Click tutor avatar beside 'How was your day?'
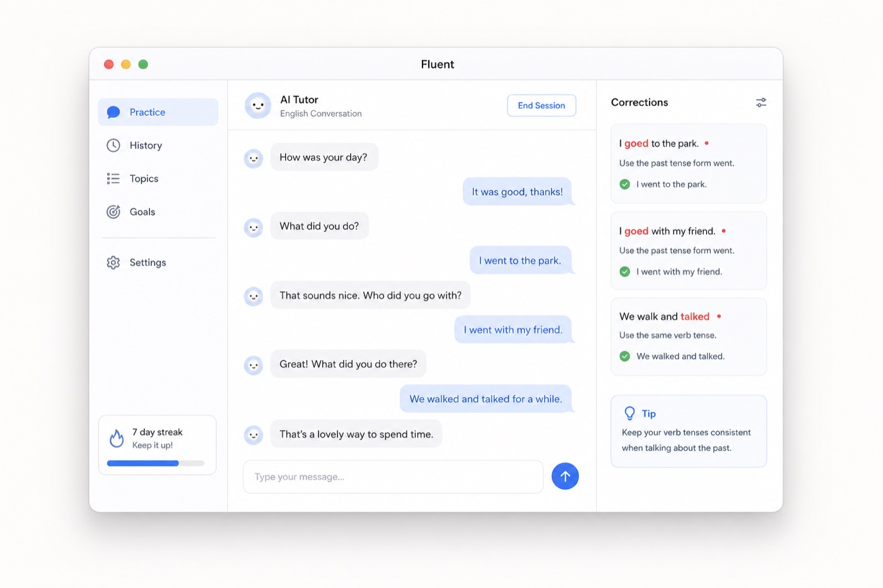Viewport: 883px width, 588px height. pos(254,158)
